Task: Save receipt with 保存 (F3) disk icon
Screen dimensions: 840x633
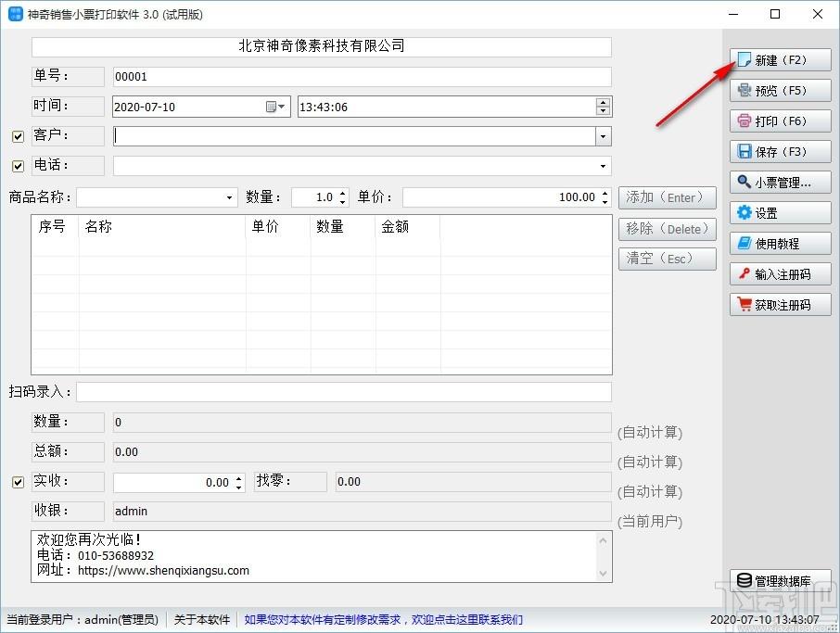Action: [x=745, y=151]
